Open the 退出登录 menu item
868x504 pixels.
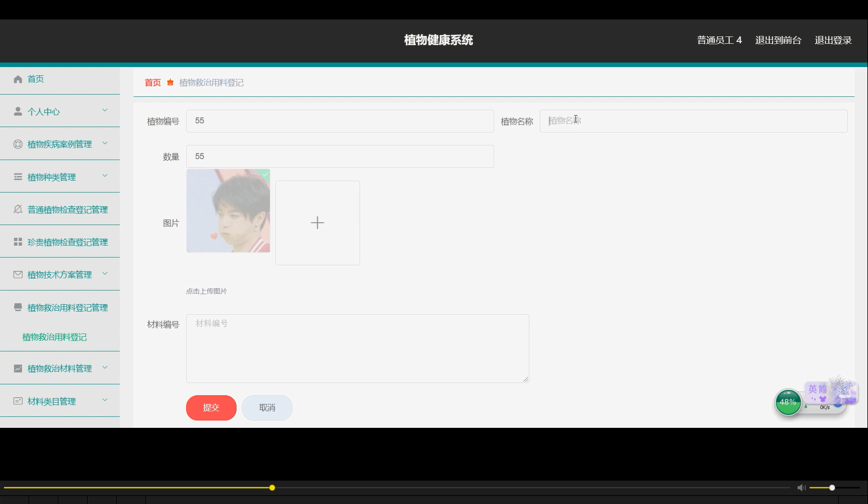click(833, 40)
